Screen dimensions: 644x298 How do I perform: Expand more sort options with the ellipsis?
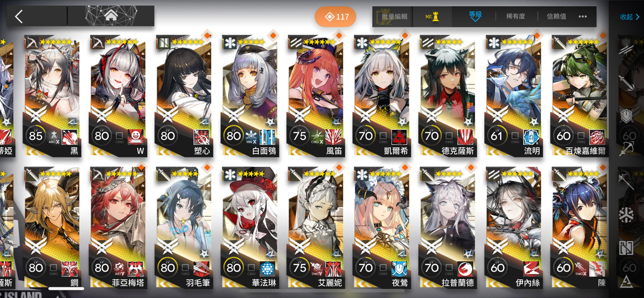[x=582, y=16]
